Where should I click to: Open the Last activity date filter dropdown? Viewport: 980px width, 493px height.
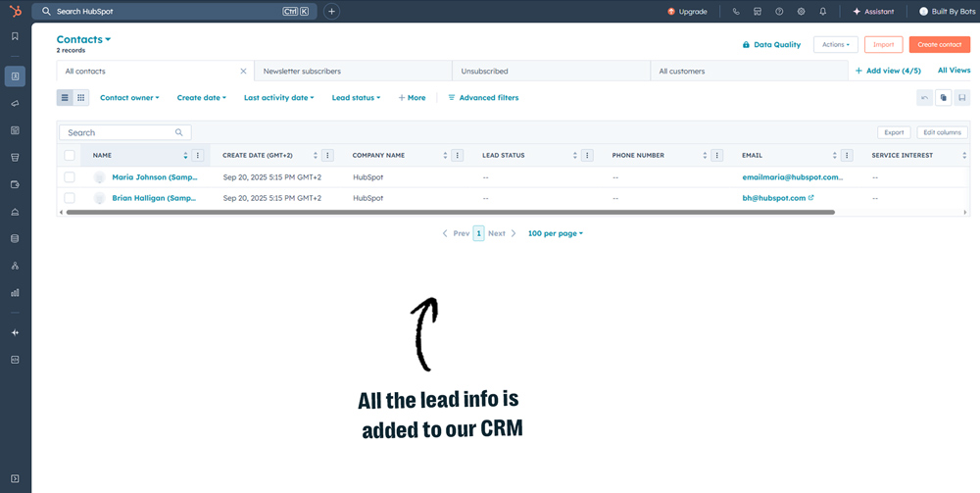click(278, 97)
